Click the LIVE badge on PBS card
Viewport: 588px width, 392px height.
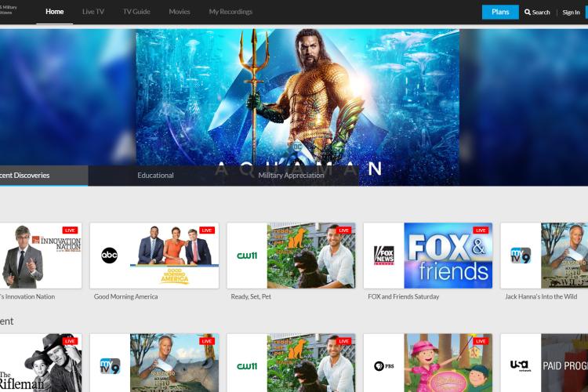pyautogui.click(x=481, y=341)
